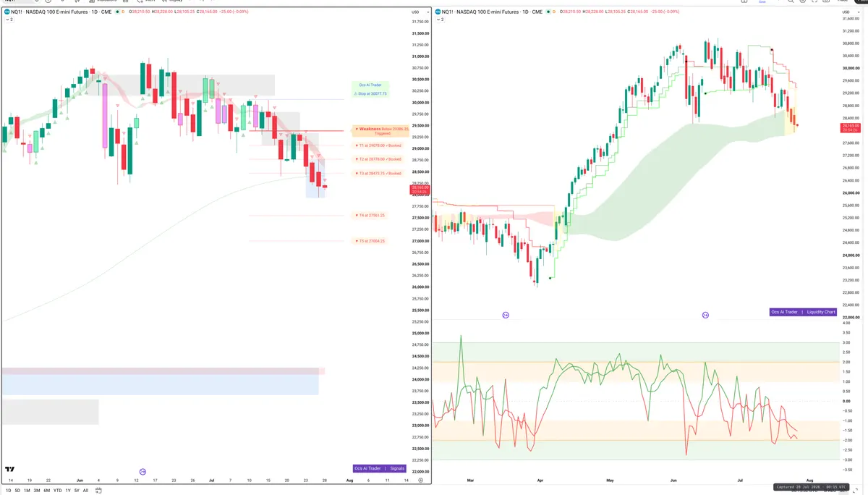
Task: Click the Stop at 30077.75 label
Action: tap(370, 93)
